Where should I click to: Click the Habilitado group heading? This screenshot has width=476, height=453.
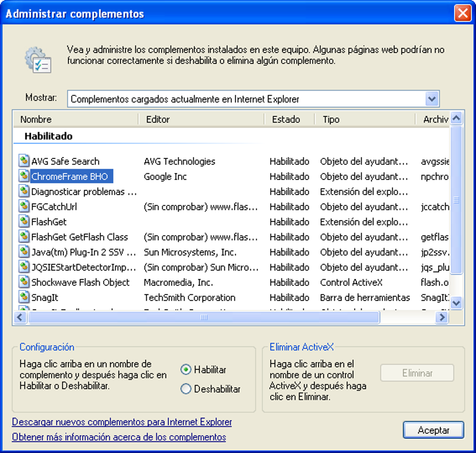49,136
